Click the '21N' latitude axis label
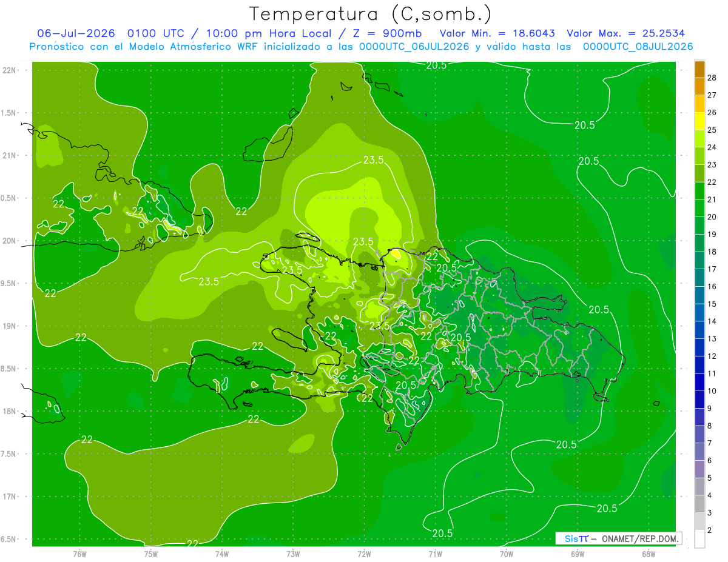 click(x=10, y=155)
